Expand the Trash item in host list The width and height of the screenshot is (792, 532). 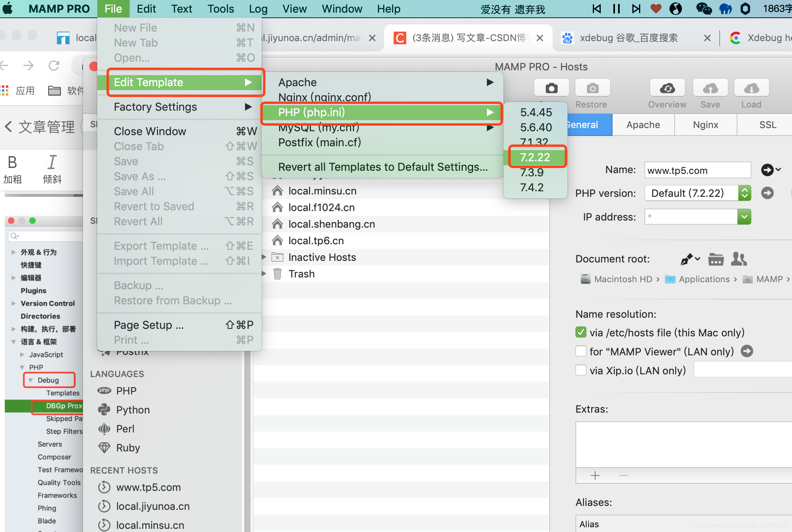coord(264,274)
